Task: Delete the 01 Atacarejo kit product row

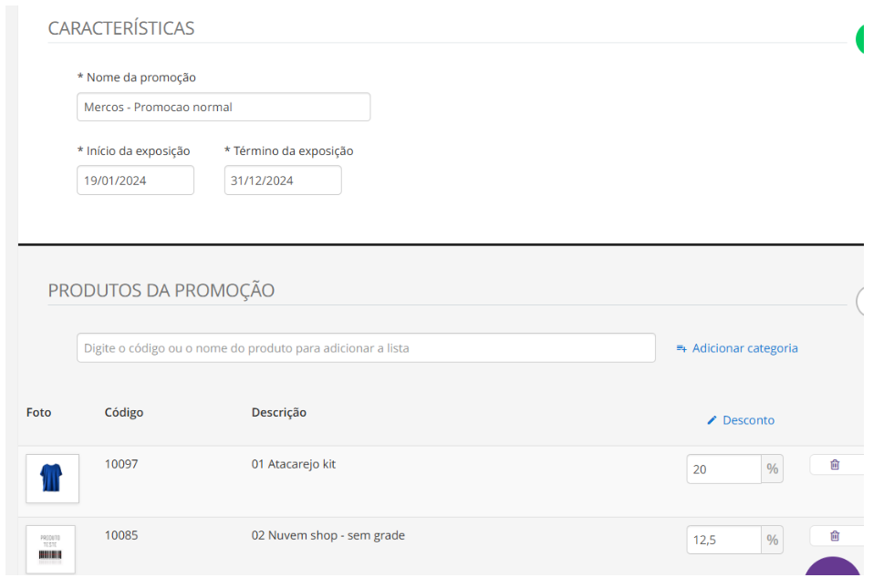Action: 835,465
